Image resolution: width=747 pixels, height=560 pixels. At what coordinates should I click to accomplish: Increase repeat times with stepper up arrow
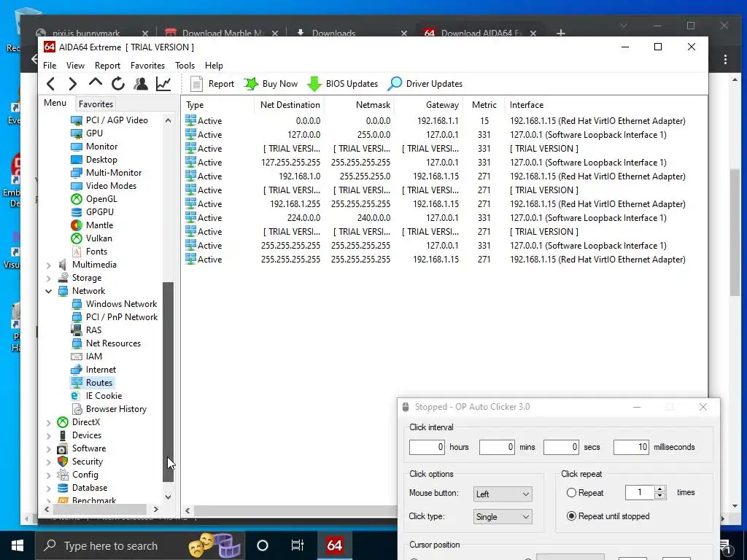coord(659,489)
